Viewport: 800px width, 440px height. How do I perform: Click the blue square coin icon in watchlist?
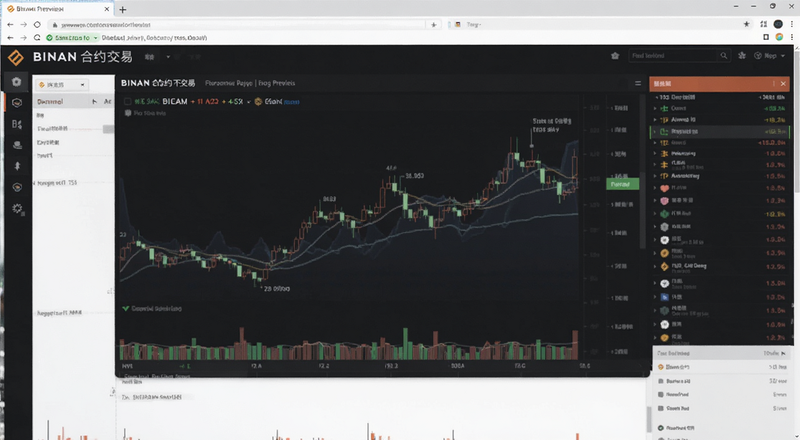pyautogui.click(x=664, y=297)
